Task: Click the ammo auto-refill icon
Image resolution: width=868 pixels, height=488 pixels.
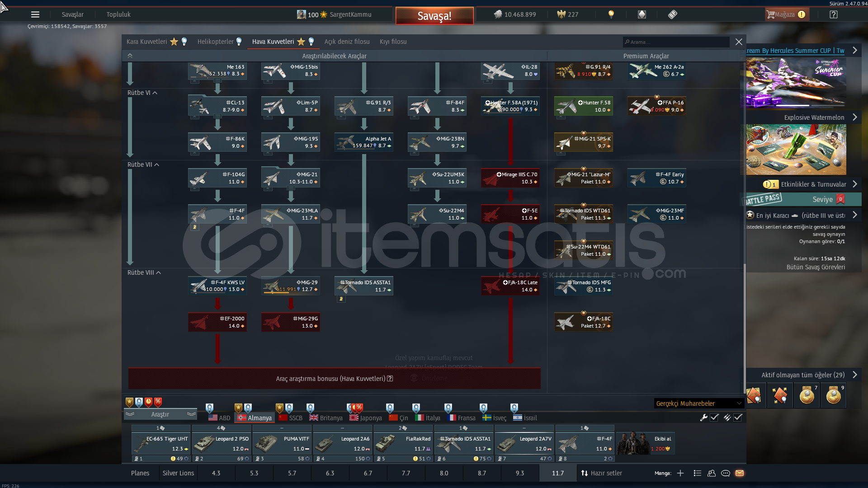Action: [727, 418]
